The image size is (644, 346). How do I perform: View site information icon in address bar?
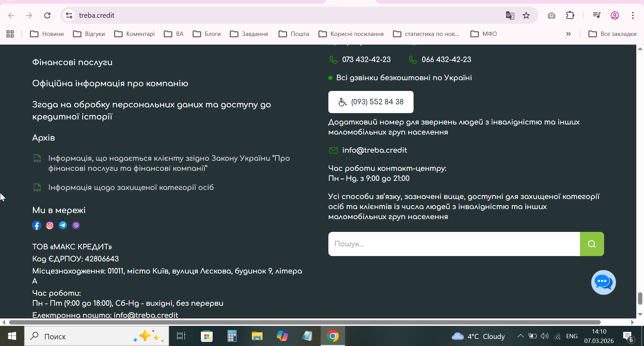pyautogui.click(x=69, y=15)
